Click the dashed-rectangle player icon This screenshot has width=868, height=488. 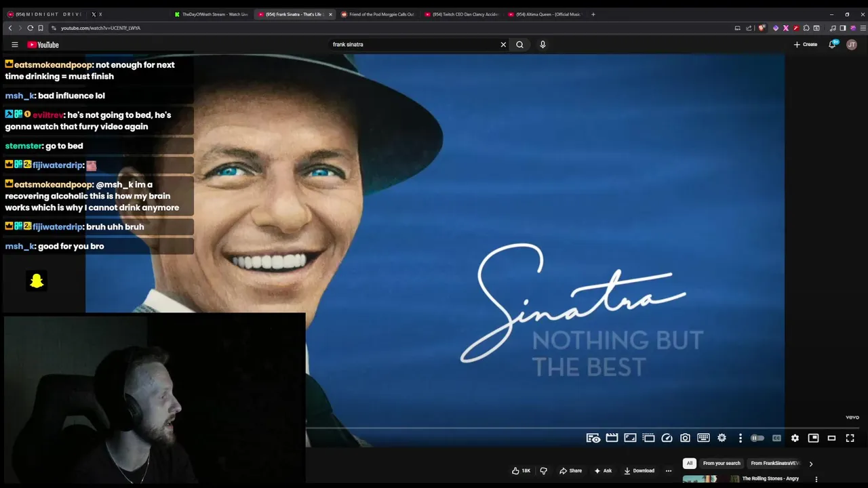(648, 438)
